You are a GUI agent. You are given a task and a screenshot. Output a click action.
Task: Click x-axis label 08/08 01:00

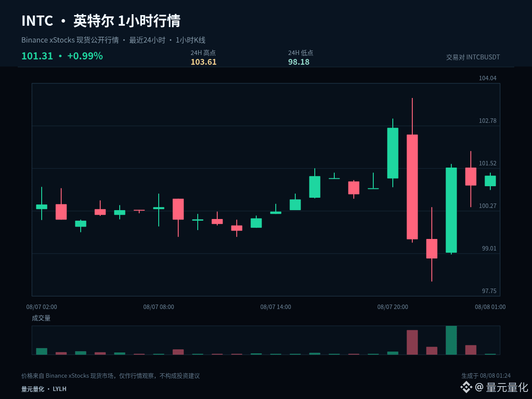pyautogui.click(x=490, y=307)
